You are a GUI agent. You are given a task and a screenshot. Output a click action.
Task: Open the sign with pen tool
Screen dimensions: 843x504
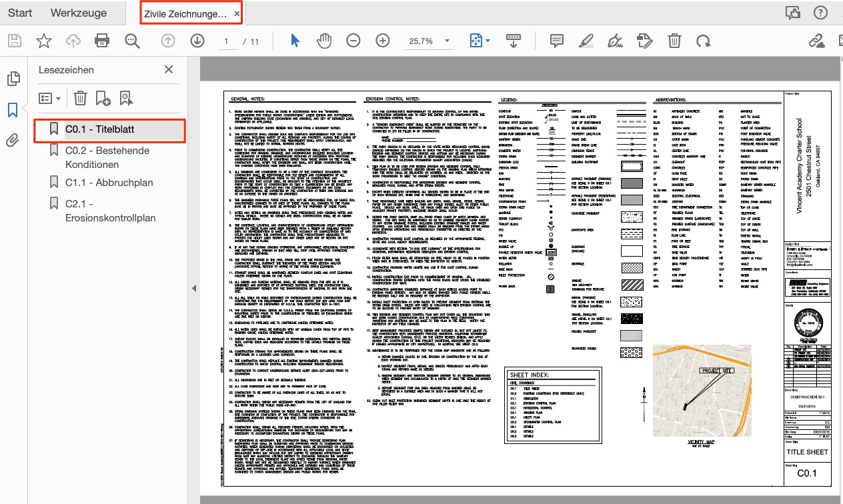tap(616, 41)
